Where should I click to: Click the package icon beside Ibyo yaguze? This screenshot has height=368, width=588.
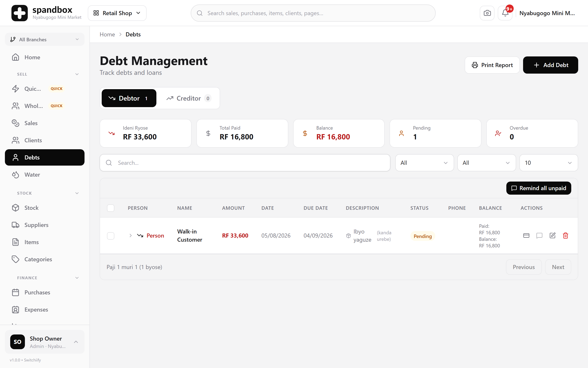(x=349, y=236)
